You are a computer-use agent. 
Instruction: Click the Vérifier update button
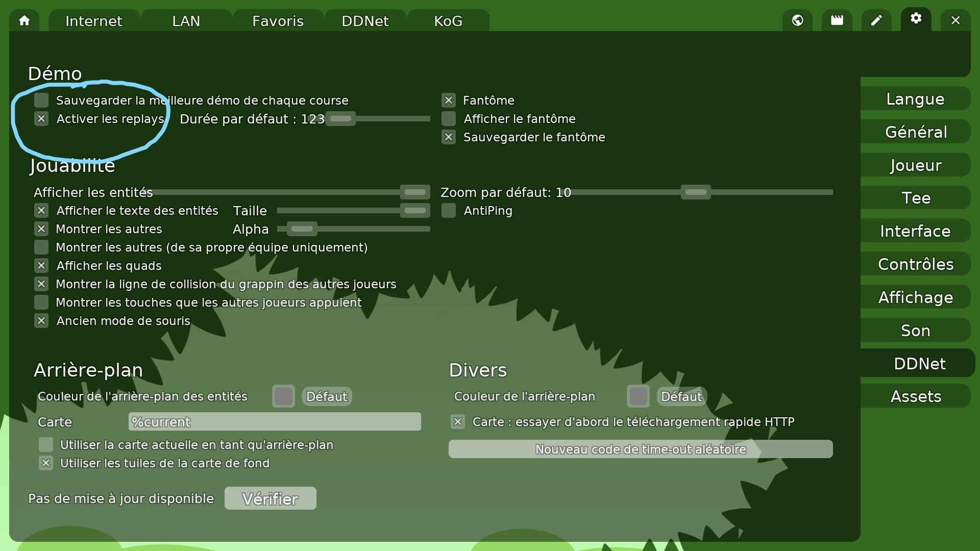(270, 498)
